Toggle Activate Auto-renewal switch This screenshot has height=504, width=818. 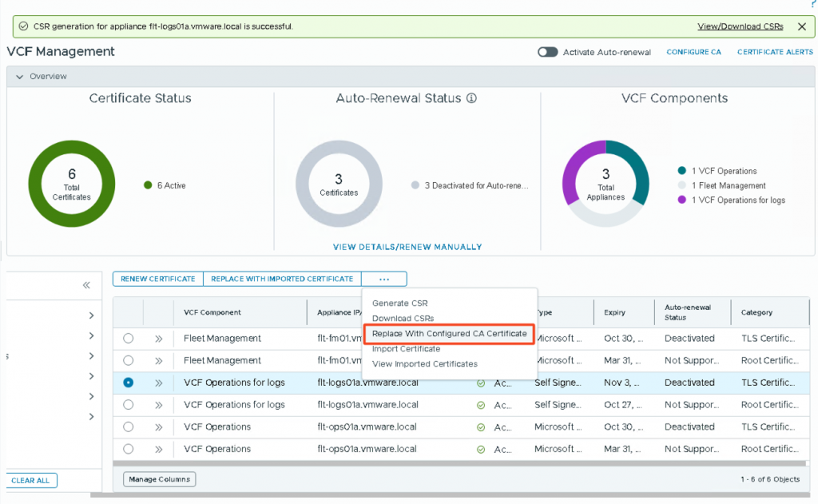[x=547, y=52]
